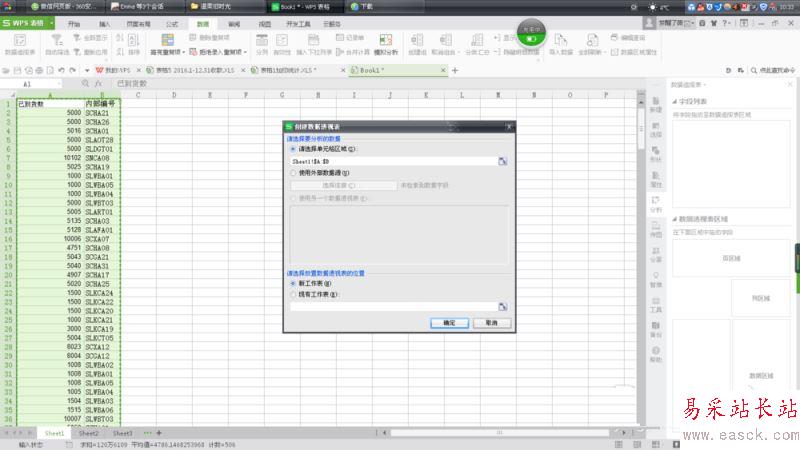
Task: Click the Redo icon in quick toolbar
Action: click(x=72, y=70)
